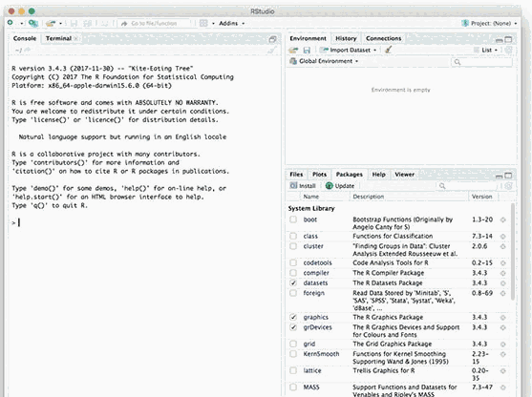Open the Project (None) menu
This screenshot has width=532, height=397.
(489, 24)
